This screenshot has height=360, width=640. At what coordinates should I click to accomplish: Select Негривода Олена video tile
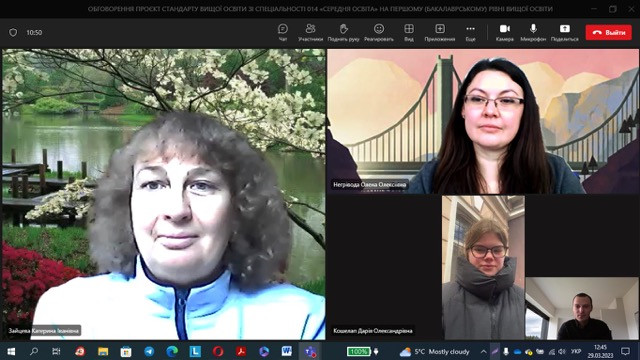pos(483,121)
